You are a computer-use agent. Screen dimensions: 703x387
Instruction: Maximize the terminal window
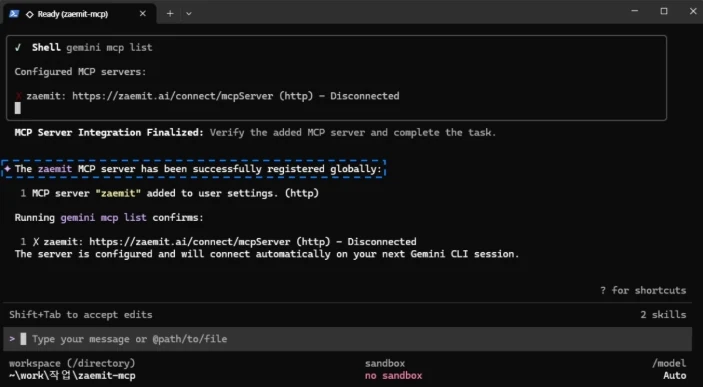click(x=664, y=11)
